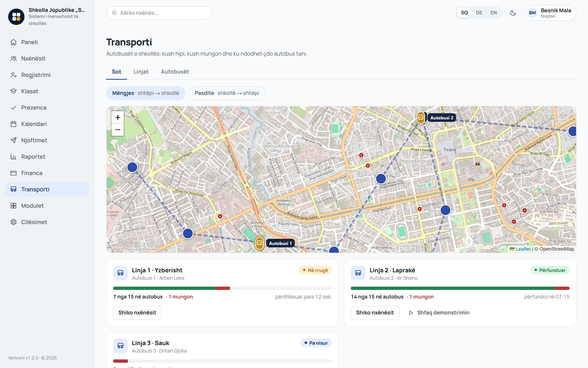Click the school logo icon
The height and width of the screenshot is (368, 588).
coord(16,17)
